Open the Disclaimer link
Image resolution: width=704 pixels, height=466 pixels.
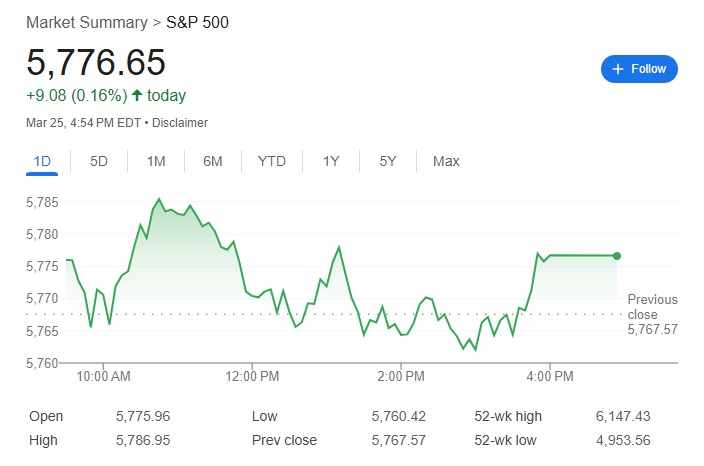pos(180,122)
